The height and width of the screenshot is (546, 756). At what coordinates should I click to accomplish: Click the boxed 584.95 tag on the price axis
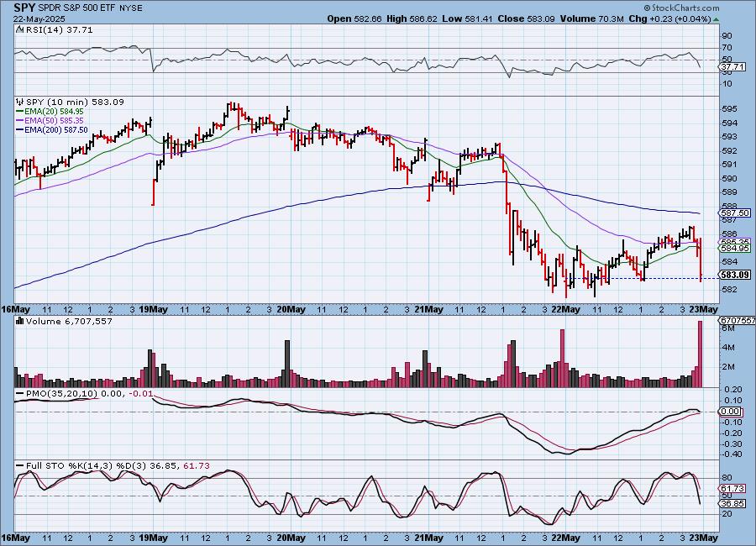coord(735,249)
